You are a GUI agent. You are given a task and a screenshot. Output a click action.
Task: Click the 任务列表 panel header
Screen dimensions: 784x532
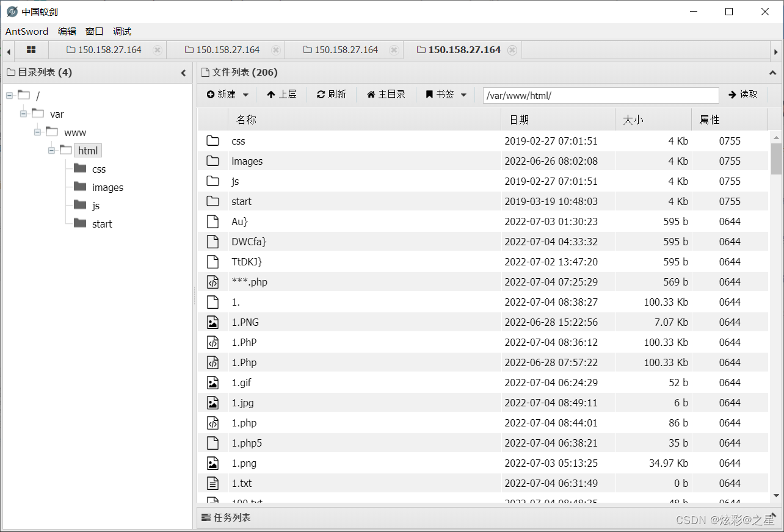tap(488, 517)
